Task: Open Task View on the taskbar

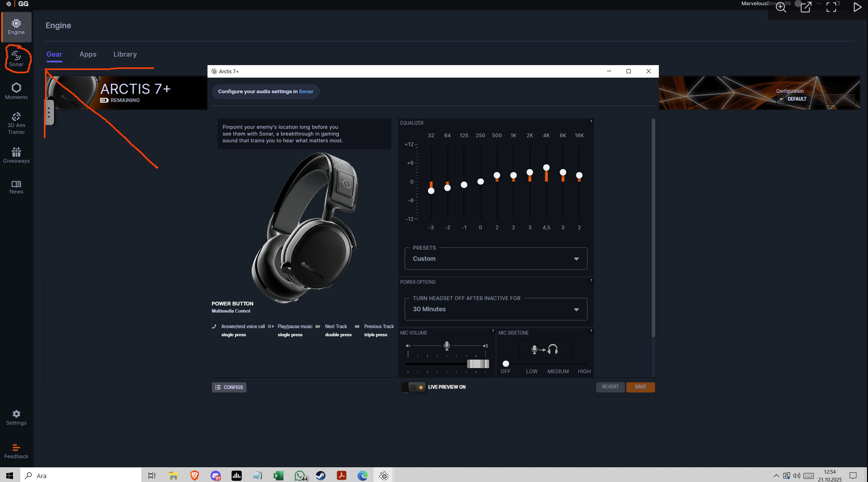Action: 152,475
